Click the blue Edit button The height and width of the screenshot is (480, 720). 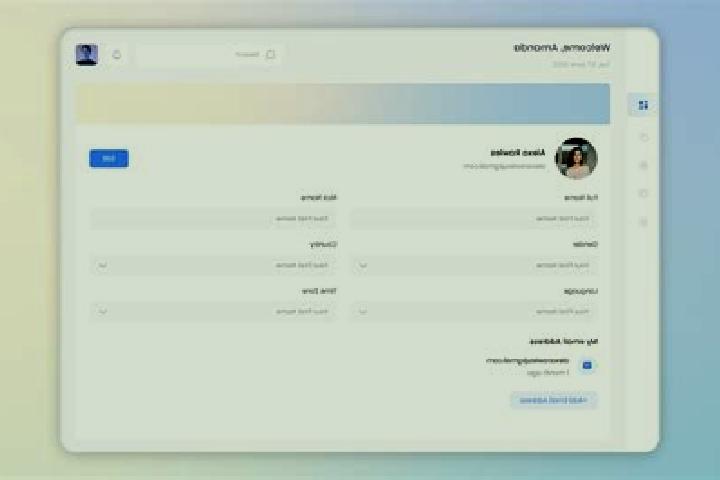[109, 158]
